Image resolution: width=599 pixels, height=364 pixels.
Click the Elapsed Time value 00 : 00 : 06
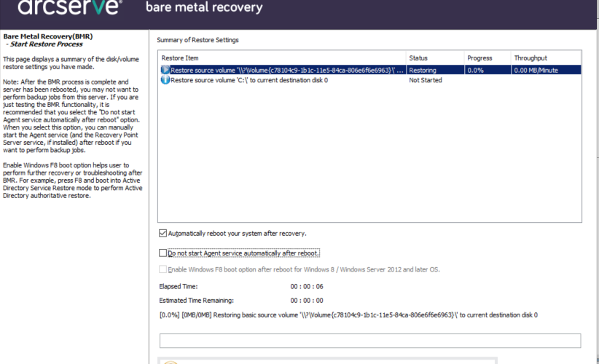click(x=307, y=287)
